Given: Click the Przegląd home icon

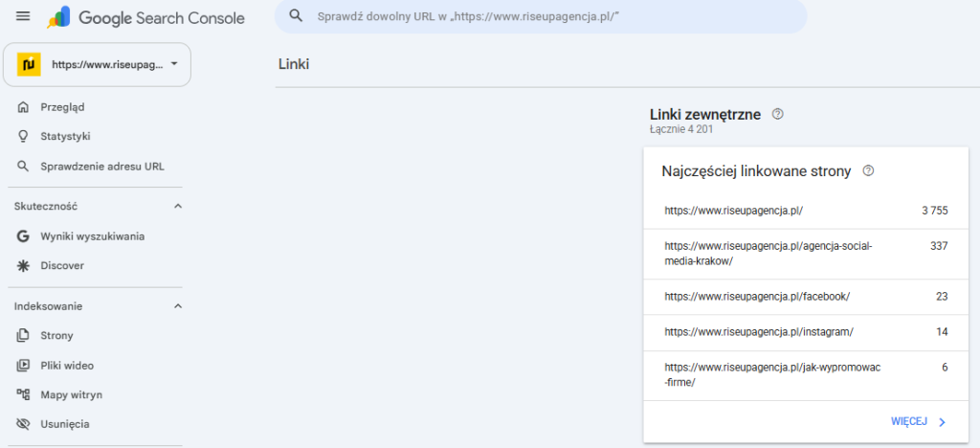Looking at the screenshot, I should click(x=23, y=107).
